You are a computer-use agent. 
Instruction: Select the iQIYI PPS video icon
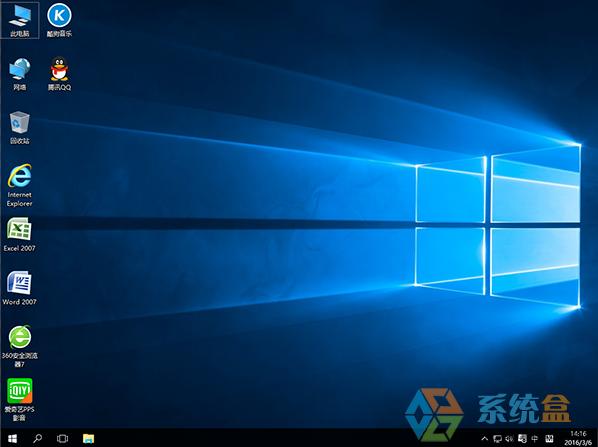[x=19, y=400]
